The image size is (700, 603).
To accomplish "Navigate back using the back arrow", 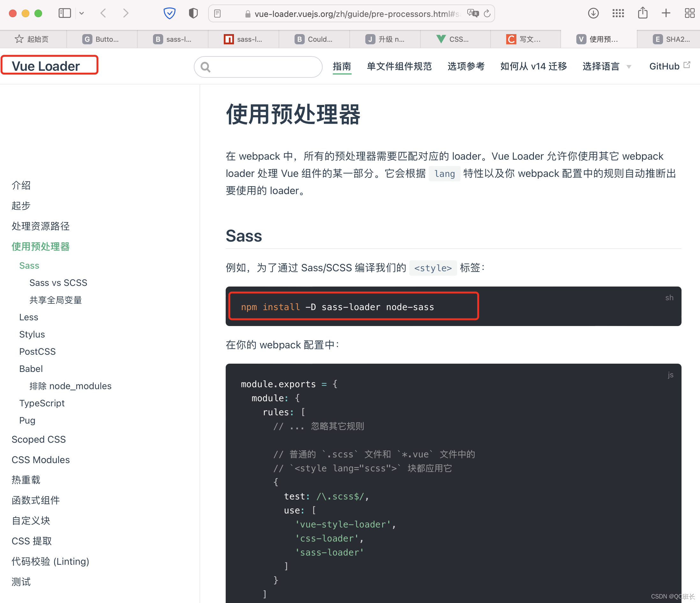I will click(103, 13).
